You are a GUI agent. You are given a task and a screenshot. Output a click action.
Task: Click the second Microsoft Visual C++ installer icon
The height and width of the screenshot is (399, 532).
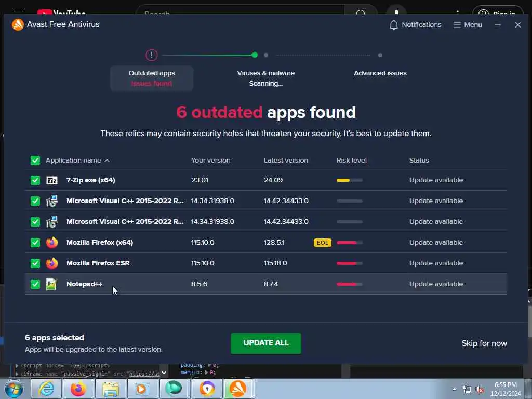click(x=52, y=221)
